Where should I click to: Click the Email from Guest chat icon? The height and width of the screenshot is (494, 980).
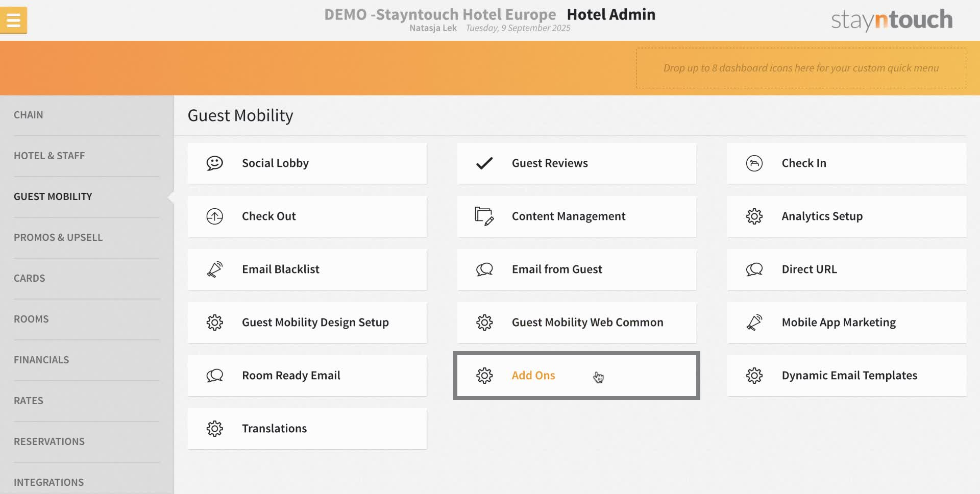pos(484,269)
